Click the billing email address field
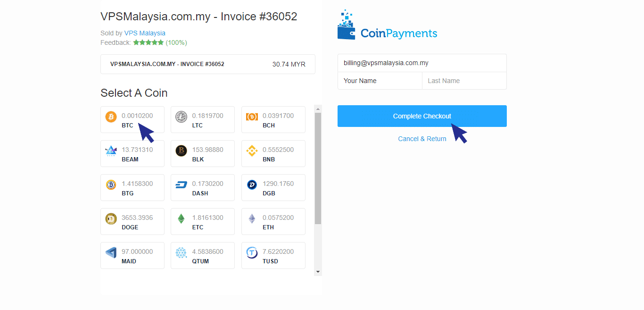This screenshot has width=644, height=310. point(422,62)
